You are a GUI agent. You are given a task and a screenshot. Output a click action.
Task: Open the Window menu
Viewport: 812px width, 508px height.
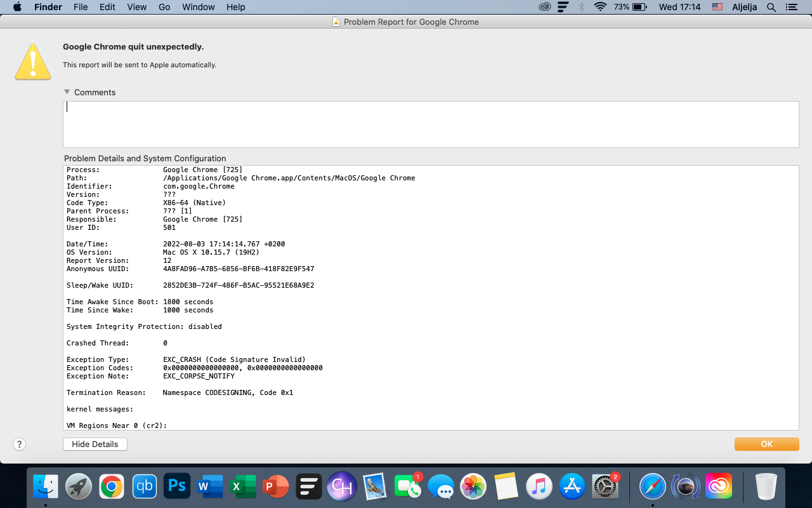[x=199, y=7]
